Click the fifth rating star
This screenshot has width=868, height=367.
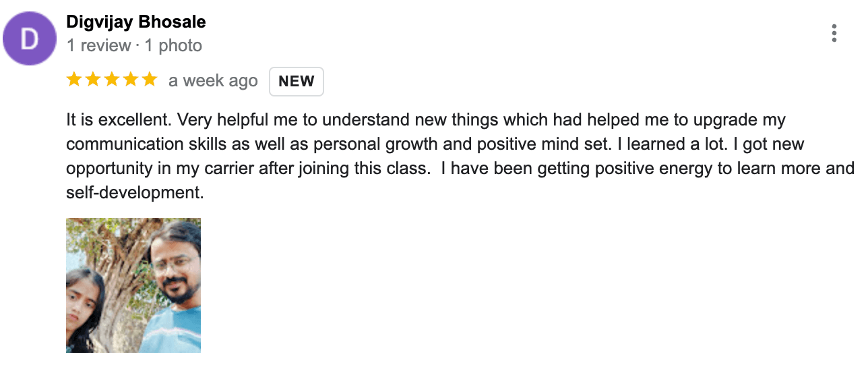[150, 80]
